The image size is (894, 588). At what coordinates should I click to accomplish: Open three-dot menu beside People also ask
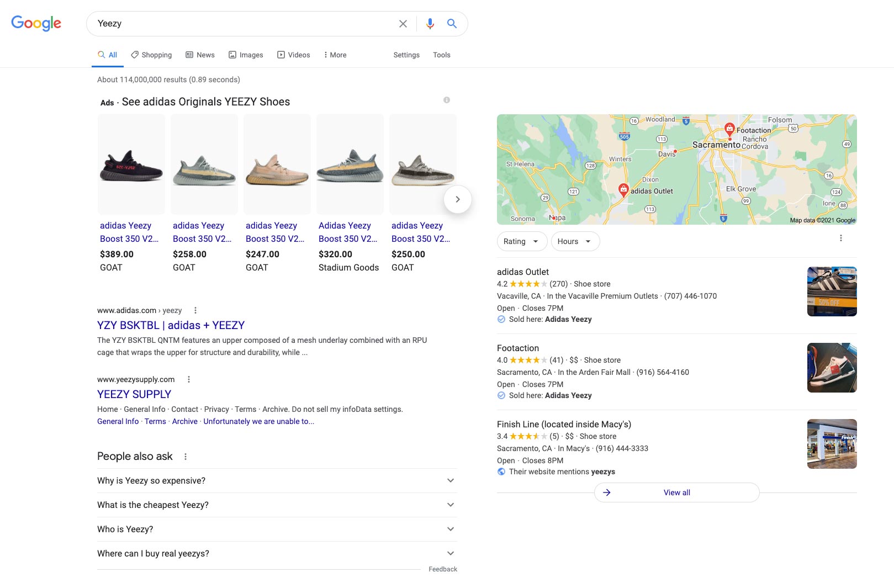coord(186,457)
